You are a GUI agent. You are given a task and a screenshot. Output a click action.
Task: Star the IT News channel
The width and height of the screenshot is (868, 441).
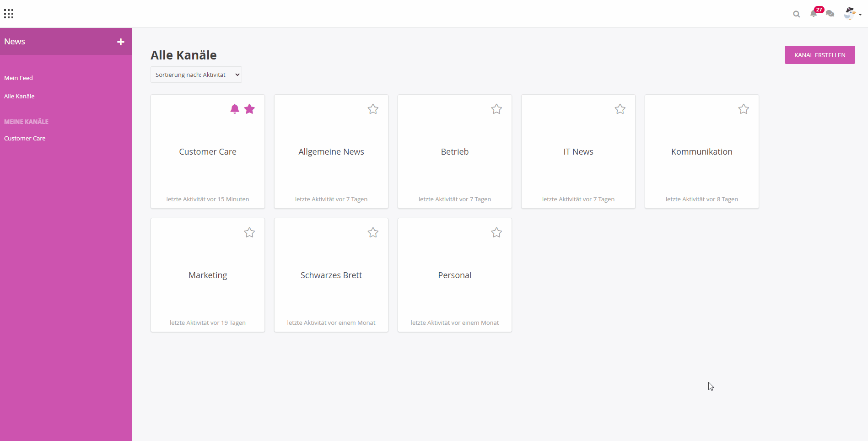tap(620, 109)
